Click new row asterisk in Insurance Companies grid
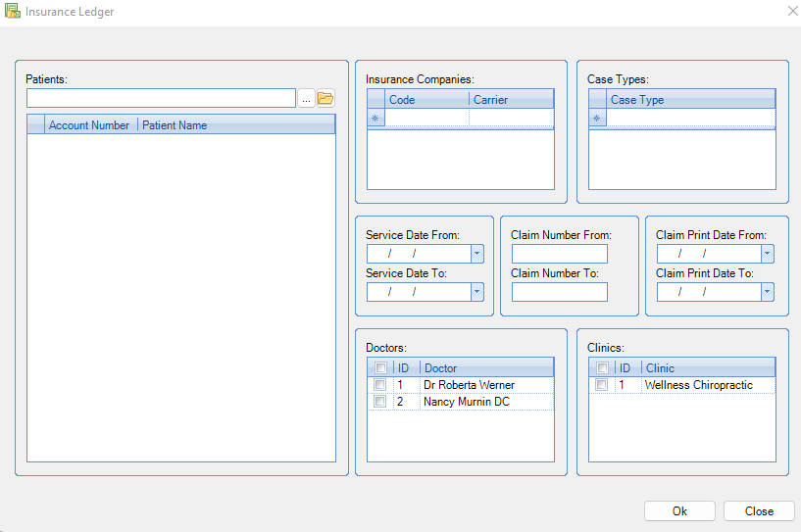 tap(376, 119)
